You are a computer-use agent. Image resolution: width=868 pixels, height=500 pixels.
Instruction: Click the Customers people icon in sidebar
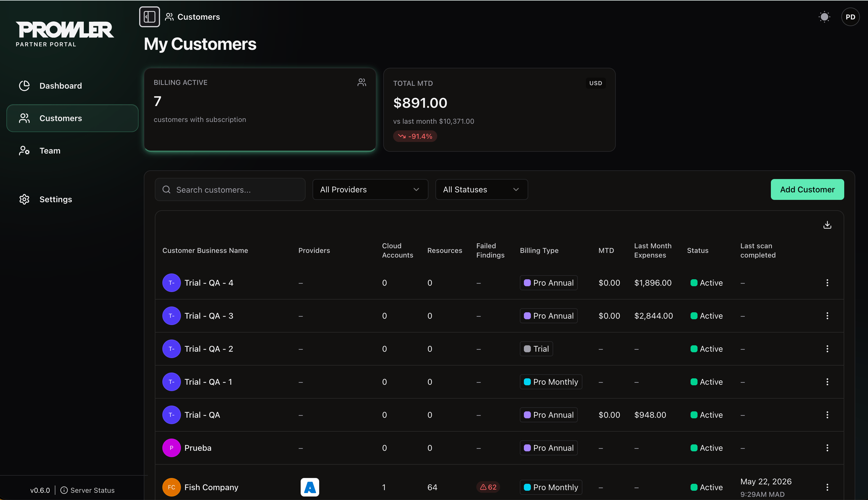click(x=24, y=118)
